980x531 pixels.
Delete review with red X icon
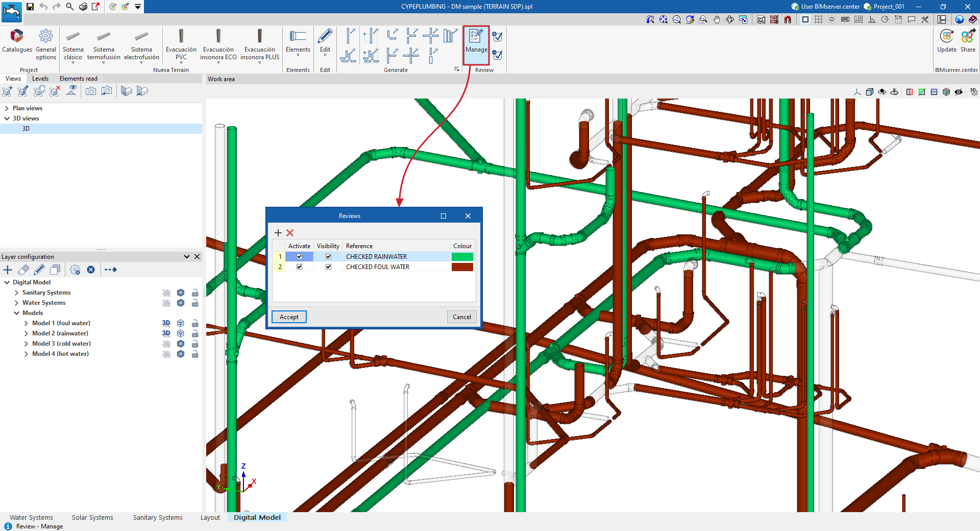pos(290,233)
